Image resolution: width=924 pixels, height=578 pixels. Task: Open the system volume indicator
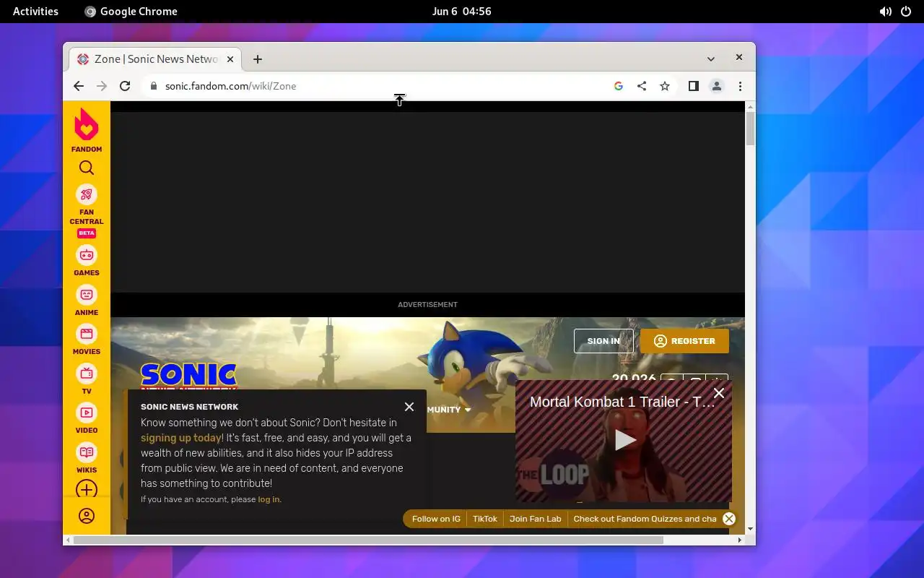[x=885, y=12]
